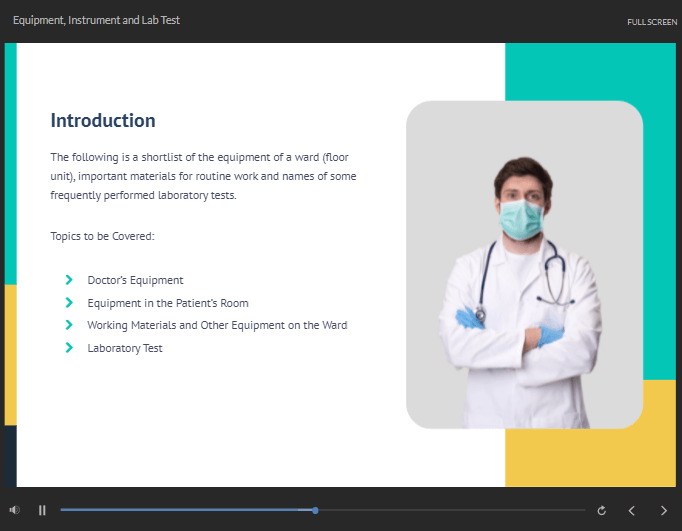The width and height of the screenshot is (682, 531).
Task: Click the played portion of the seekbar
Action: point(186,510)
